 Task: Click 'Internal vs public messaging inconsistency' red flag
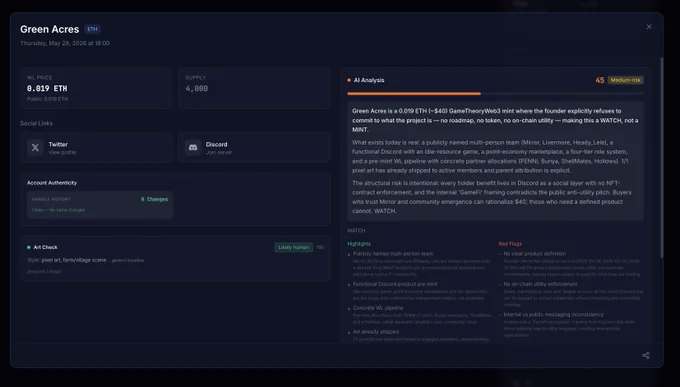click(553, 315)
